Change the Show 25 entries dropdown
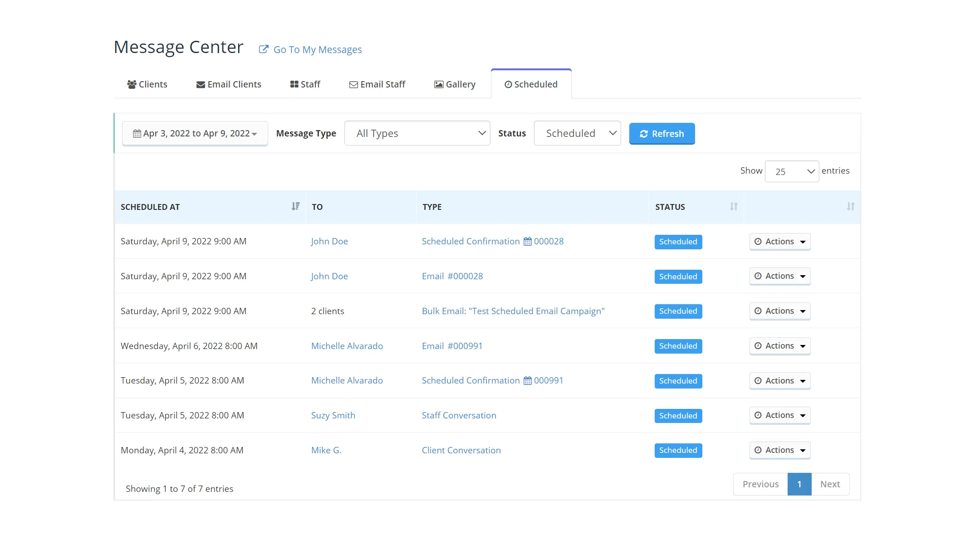980x544 pixels. (x=792, y=171)
